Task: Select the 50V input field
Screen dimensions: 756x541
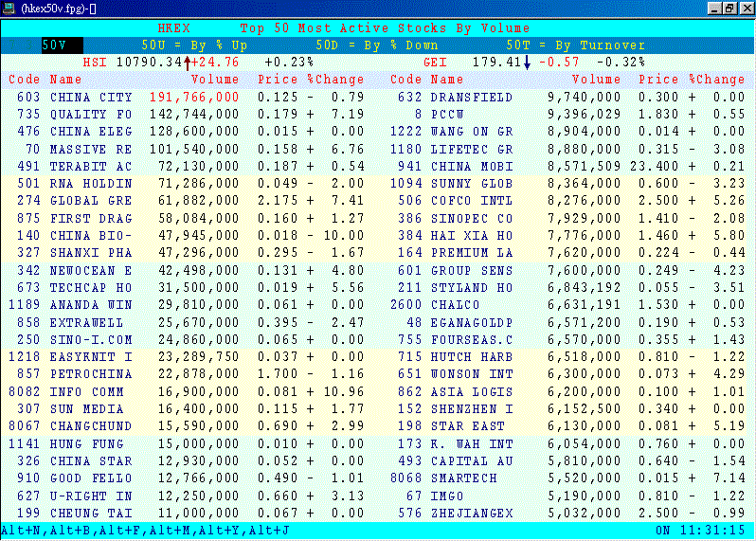Action: (63, 45)
